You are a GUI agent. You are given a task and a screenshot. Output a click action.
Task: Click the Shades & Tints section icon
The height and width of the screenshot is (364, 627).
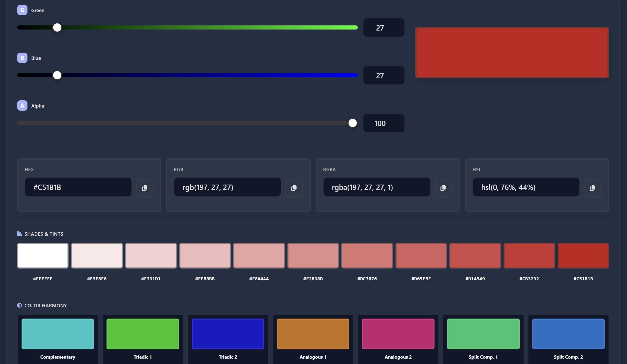tap(19, 234)
